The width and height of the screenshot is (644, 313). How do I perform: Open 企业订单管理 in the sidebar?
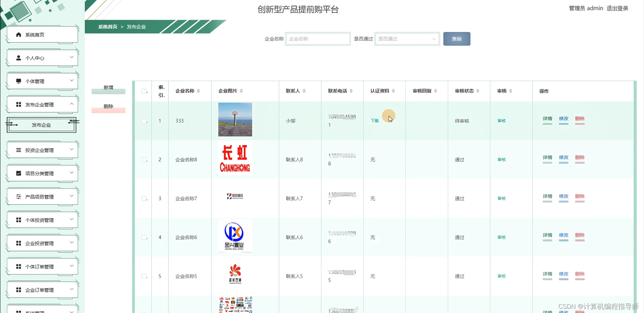[x=42, y=290]
